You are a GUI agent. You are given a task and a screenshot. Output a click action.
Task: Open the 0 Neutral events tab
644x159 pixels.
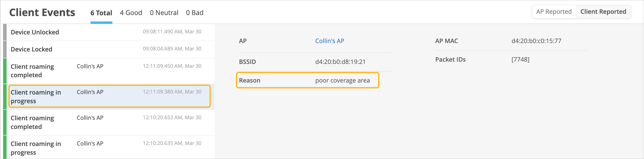pyautogui.click(x=164, y=13)
